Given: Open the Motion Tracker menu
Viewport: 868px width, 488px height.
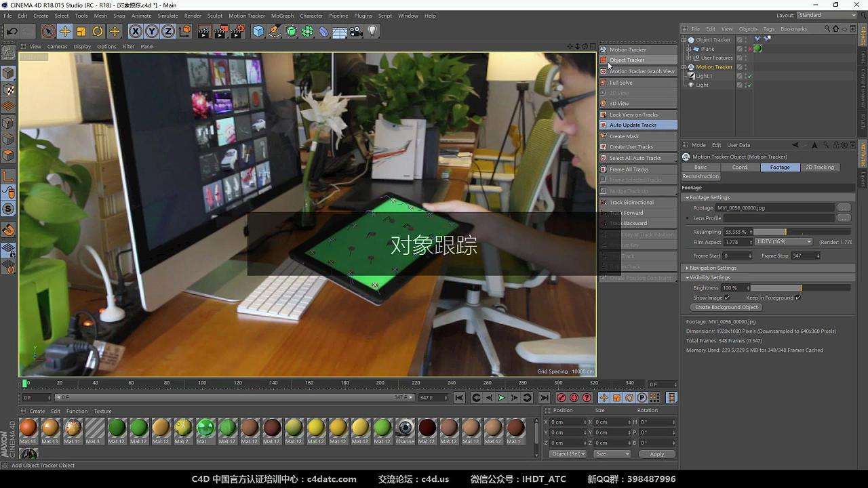Looking at the screenshot, I should (247, 16).
